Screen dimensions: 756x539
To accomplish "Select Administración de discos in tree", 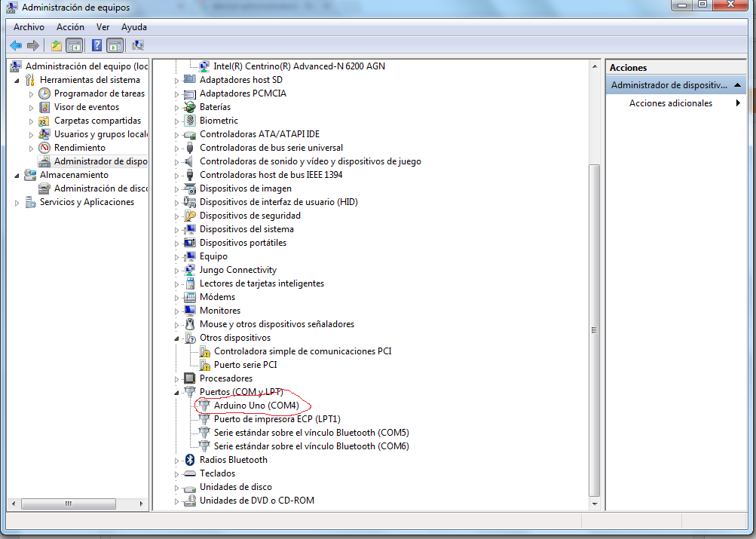I will point(100,188).
